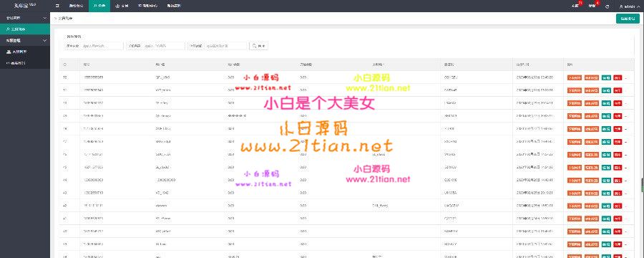This screenshot has width=644, height=258.
Task: Toggle the sidebar collapse icon in top bar
Action: [x=57, y=6]
